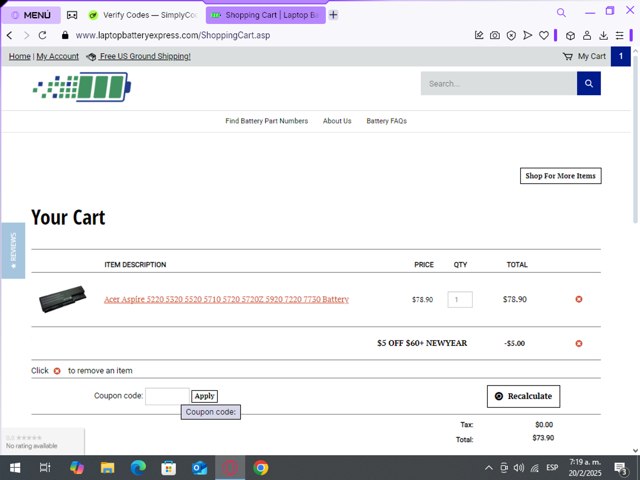Open My Cart in header
The height and width of the screenshot is (480, 640).
click(584, 56)
